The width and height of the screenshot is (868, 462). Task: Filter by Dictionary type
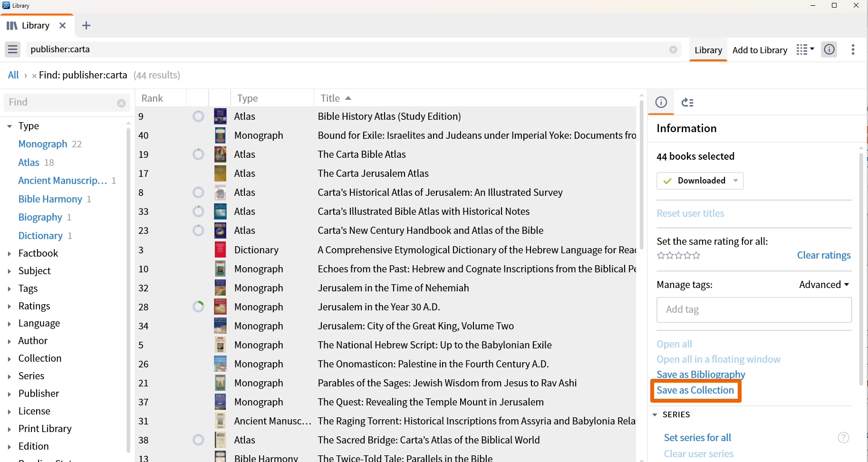pos(40,236)
